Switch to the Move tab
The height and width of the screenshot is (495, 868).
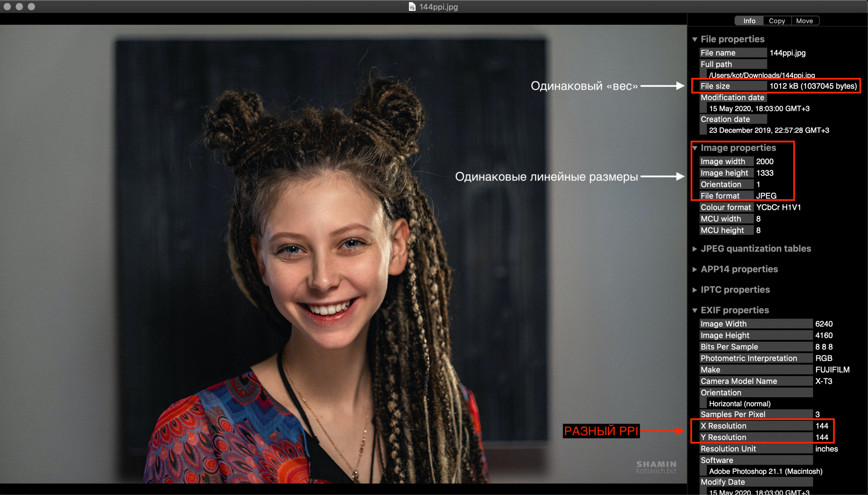[x=804, y=21]
